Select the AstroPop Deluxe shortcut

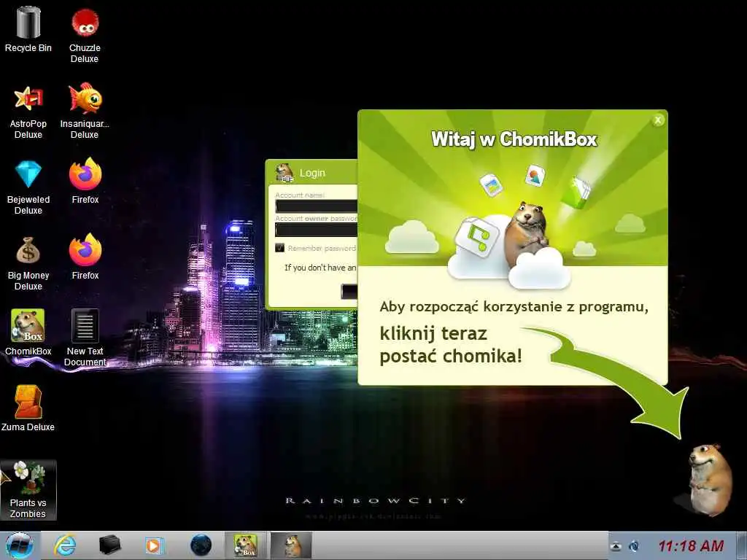[28, 112]
